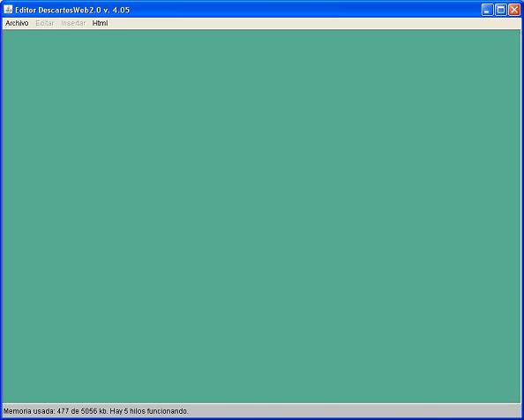The height and width of the screenshot is (420, 524).
Task: Close the Editor DescartesWeb2.0 window
Action: pyautogui.click(x=514, y=10)
